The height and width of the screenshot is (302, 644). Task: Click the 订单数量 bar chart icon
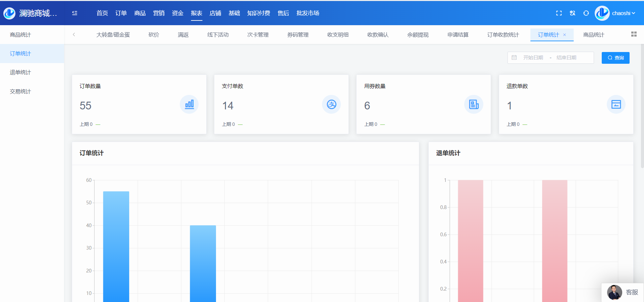[189, 104]
